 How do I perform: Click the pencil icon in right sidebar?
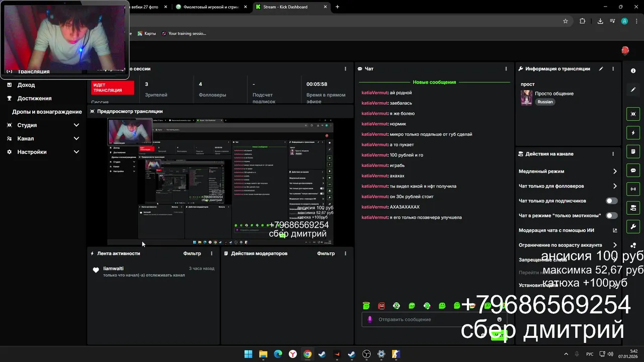coord(633,89)
